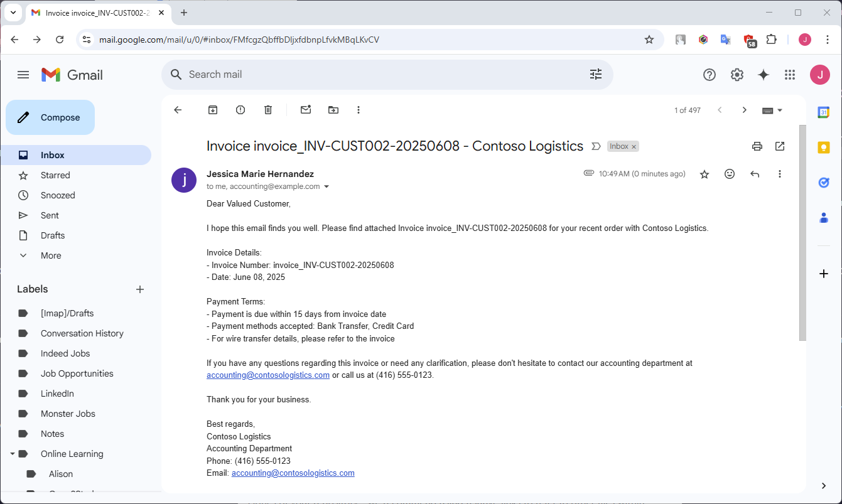This screenshot has height=504, width=842.
Task: Open email in new window
Action: pos(780,146)
